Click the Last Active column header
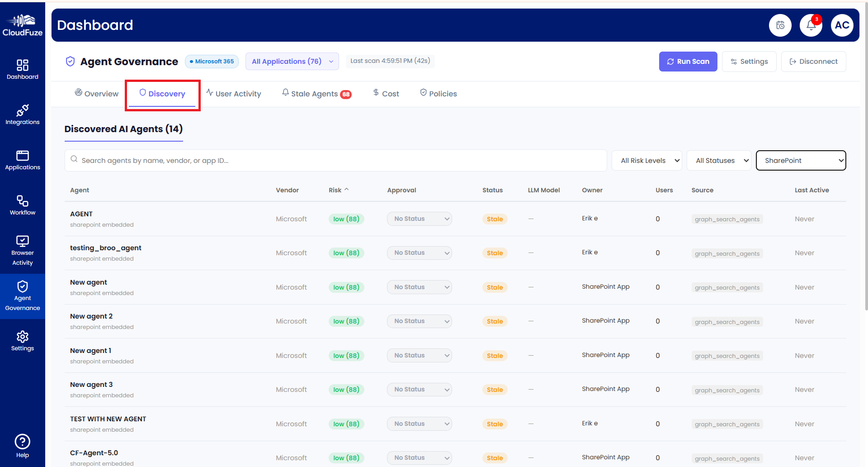Viewport: 868px width, 467px height. (x=811, y=190)
